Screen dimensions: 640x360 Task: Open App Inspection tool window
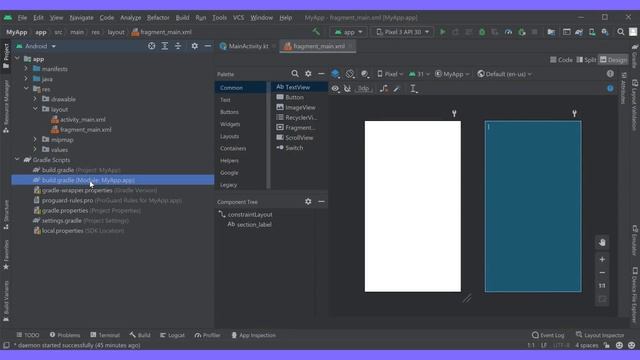click(x=253, y=335)
